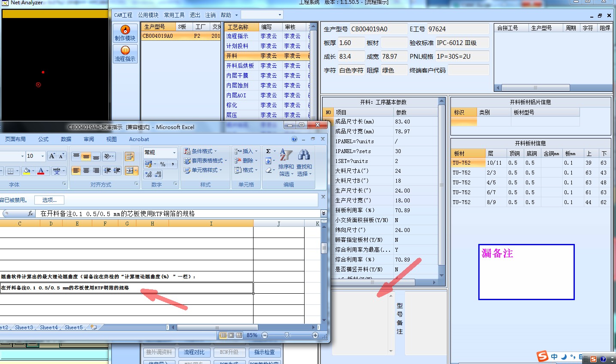The height and width of the screenshot is (364, 616).
Task: Apply top vertical alignment in Excel
Action: point(76,156)
